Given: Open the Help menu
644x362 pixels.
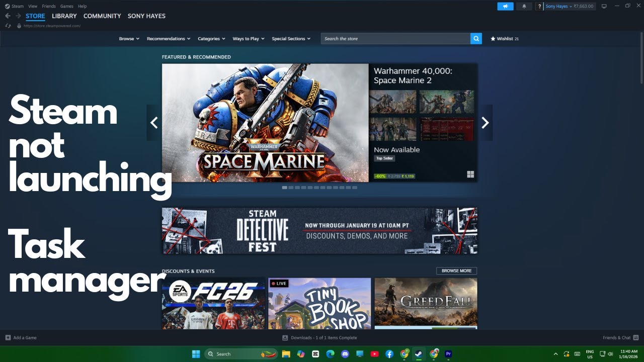Looking at the screenshot, I should click(83, 7).
